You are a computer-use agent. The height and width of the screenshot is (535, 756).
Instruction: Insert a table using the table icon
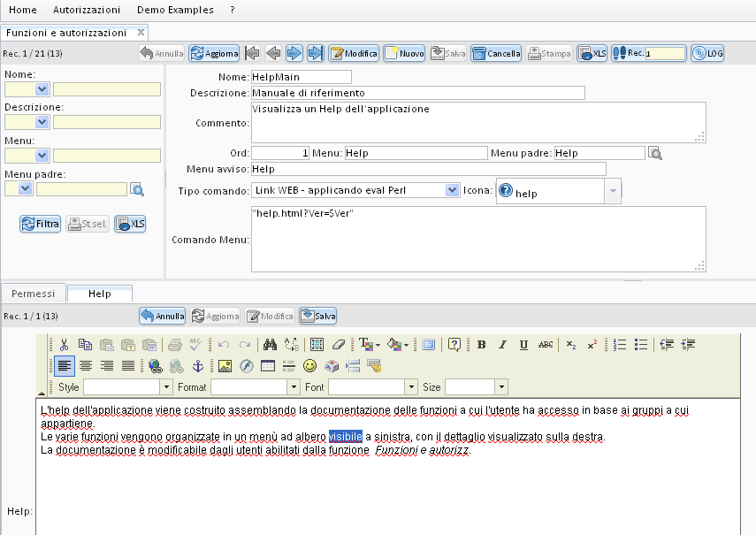[x=268, y=366]
